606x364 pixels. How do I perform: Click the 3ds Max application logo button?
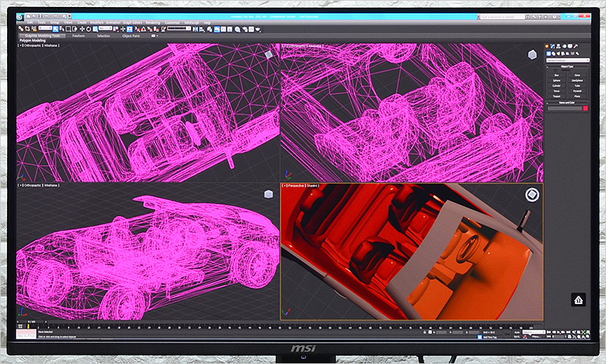[19, 18]
